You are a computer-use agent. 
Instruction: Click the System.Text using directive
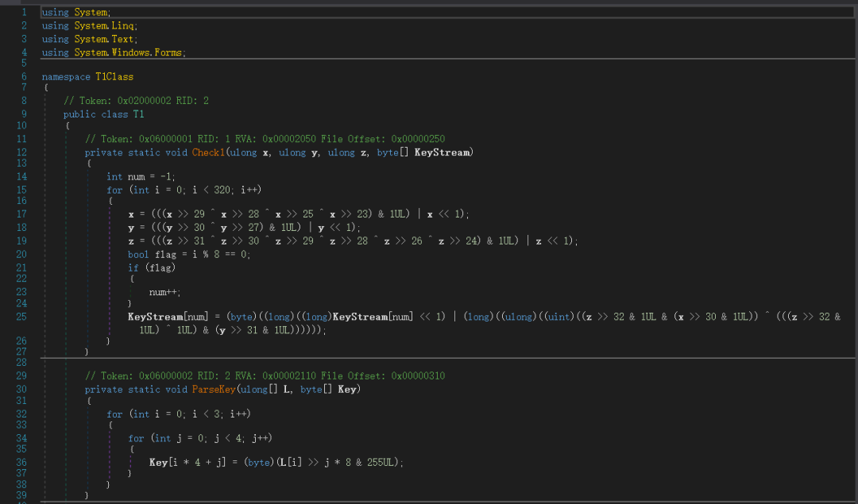(90, 40)
